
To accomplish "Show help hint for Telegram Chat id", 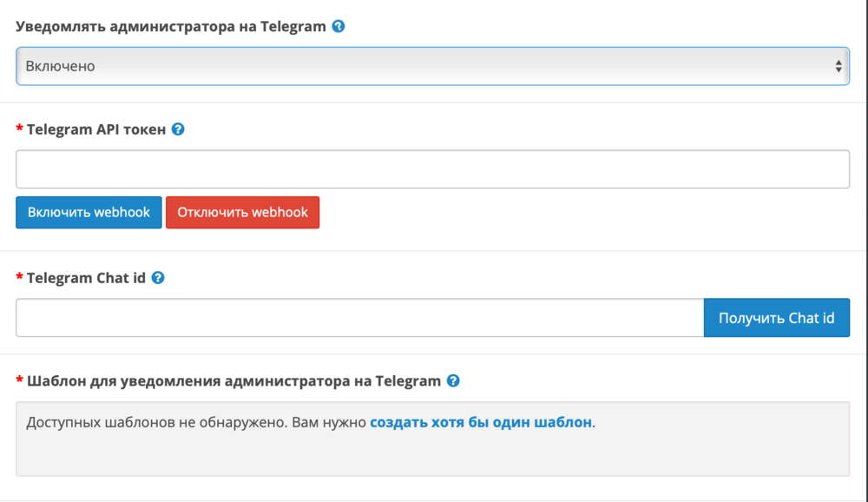I will point(158,279).
